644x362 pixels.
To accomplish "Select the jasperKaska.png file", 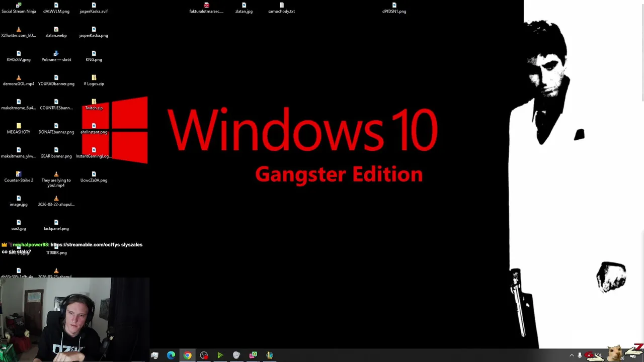I will [94, 32].
